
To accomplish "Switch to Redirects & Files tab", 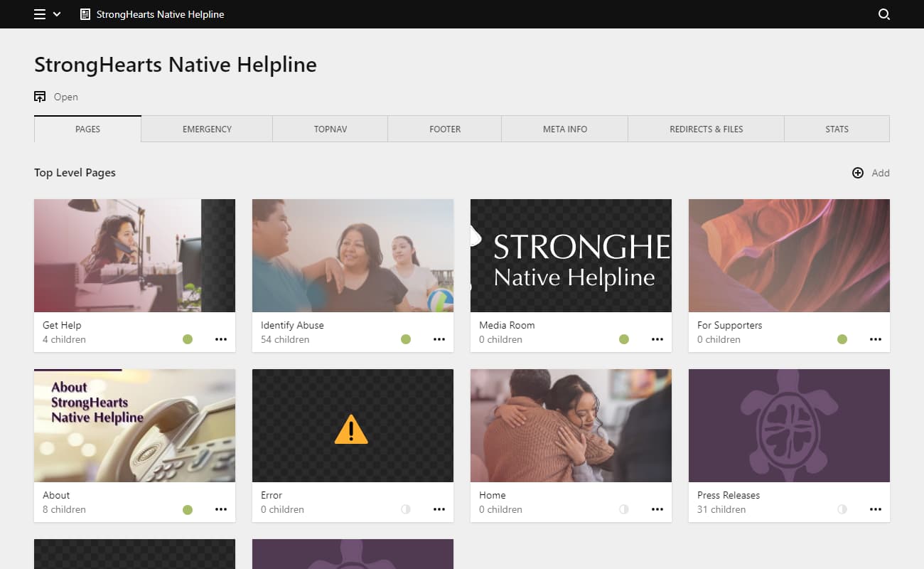I will tap(707, 129).
